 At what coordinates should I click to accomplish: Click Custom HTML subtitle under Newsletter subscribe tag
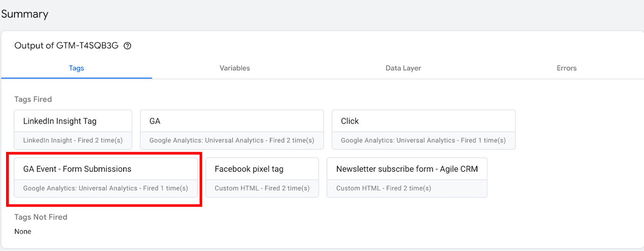click(x=383, y=188)
